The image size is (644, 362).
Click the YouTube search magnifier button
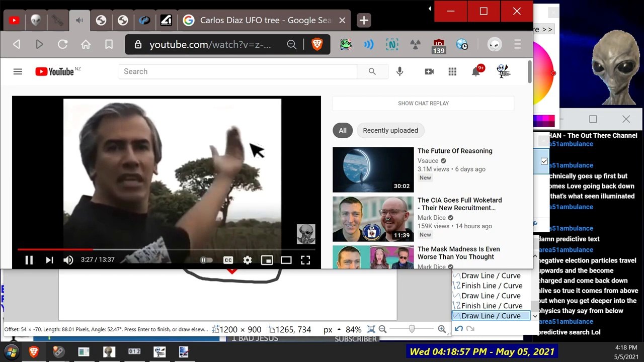(372, 71)
